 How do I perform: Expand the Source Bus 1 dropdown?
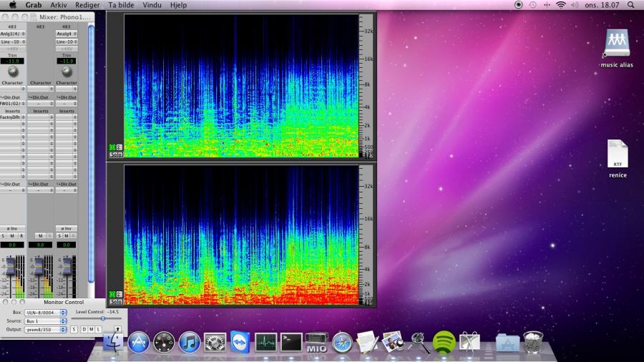[45, 321]
